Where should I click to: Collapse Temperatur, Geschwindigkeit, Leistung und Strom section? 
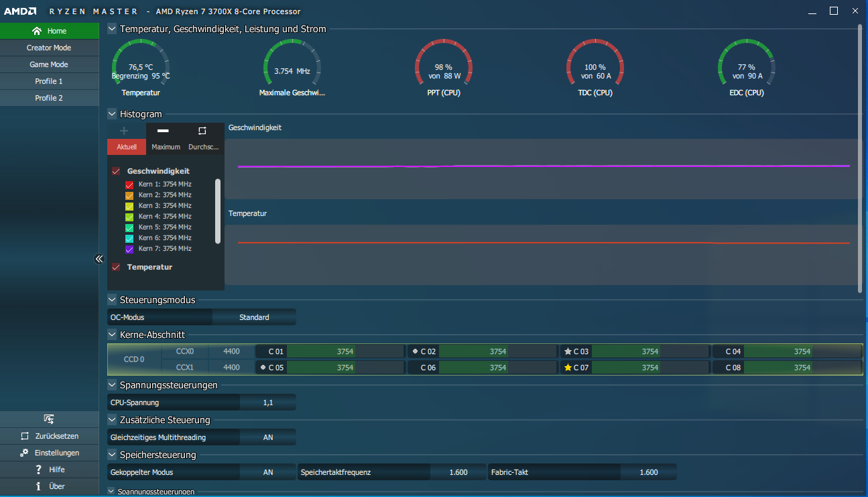(x=112, y=29)
